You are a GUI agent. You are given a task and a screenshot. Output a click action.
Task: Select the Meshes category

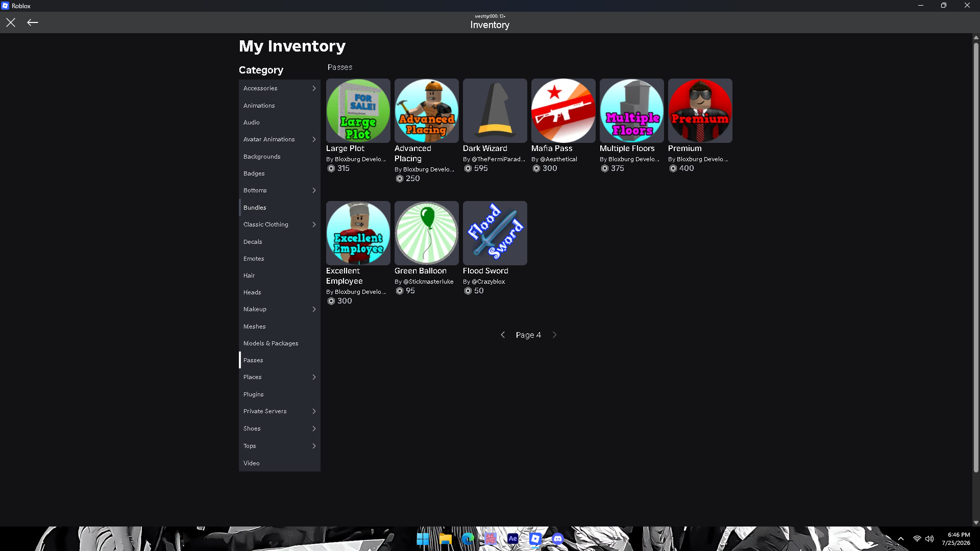280,327
